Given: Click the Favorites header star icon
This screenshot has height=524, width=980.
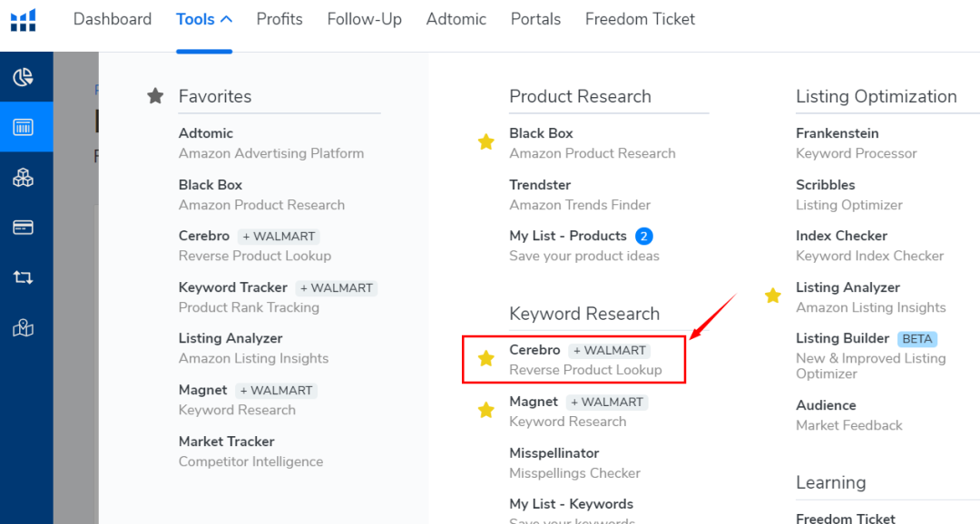Looking at the screenshot, I should 155,95.
